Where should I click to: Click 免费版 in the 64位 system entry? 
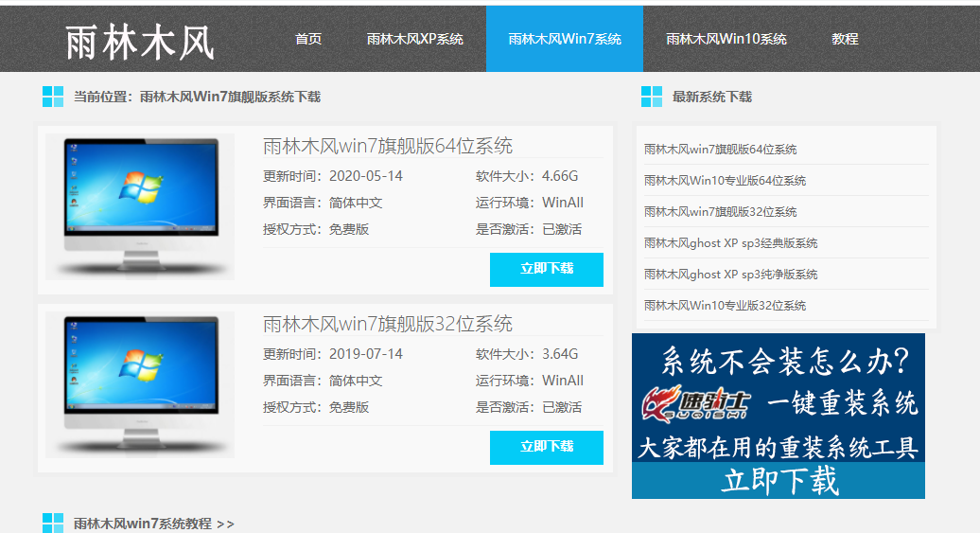349,230
